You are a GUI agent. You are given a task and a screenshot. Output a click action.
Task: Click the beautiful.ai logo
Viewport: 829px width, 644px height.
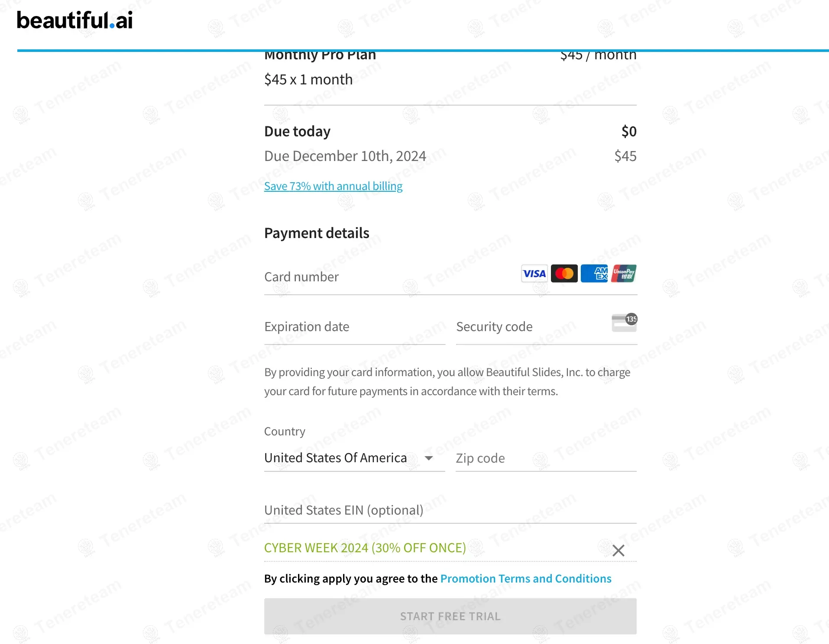click(x=74, y=20)
